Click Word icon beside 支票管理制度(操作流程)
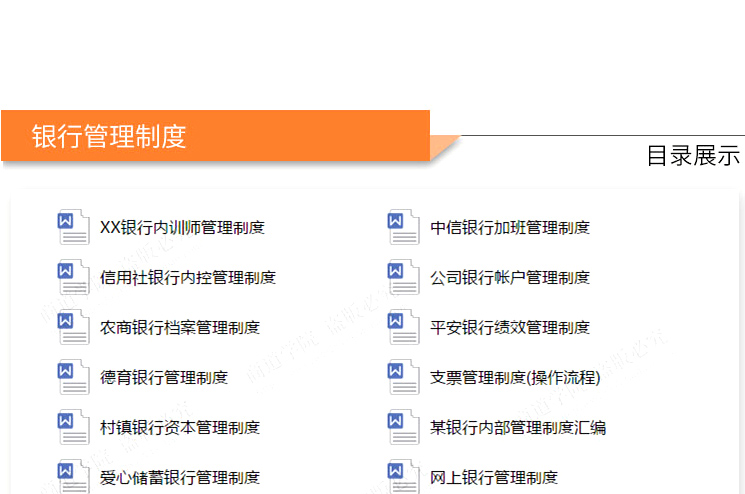Image resolution: width=745 pixels, height=494 pixels. tap(403, 377)
